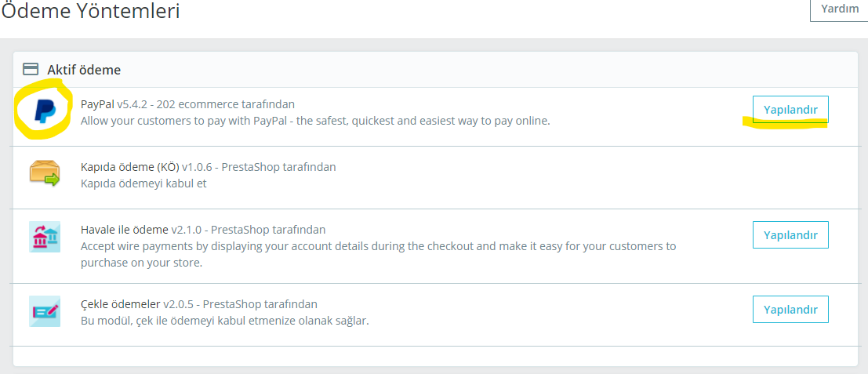The height and width of the screenshot is (374, 868).
Task: Select the Kapıda ödeme (KÖ) module title
Action: pos(129,167)
